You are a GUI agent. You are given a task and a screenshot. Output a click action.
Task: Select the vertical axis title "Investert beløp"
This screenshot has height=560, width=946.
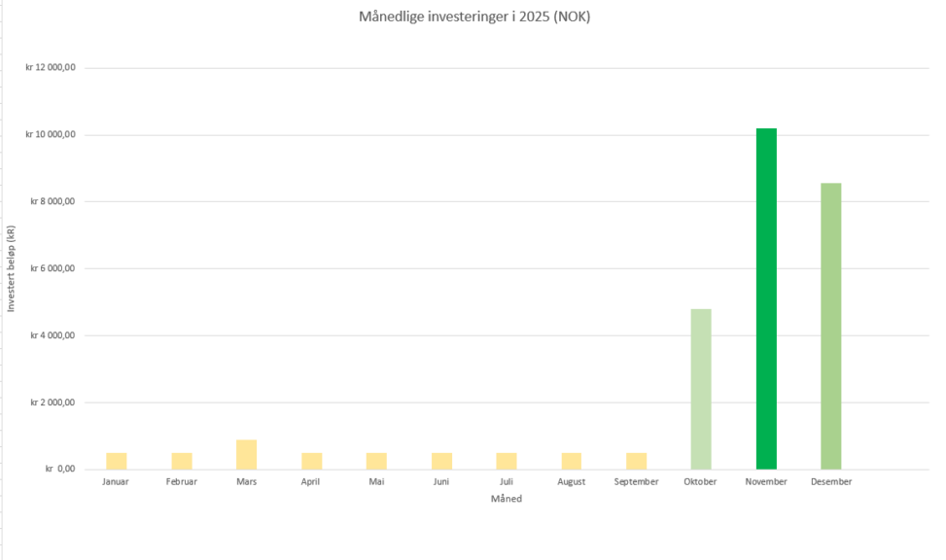point(11,269)
